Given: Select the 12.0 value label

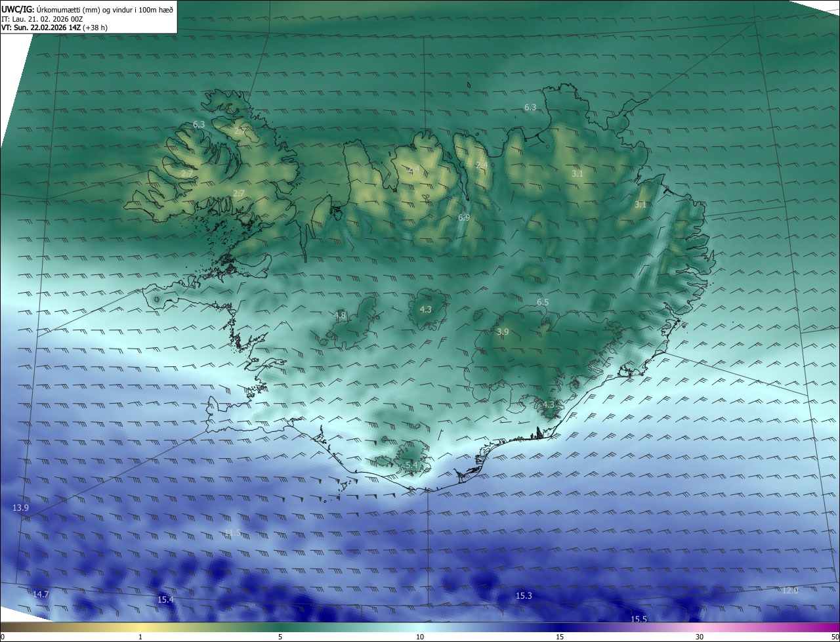Looking at the screenshot, I should coord(790,591).
